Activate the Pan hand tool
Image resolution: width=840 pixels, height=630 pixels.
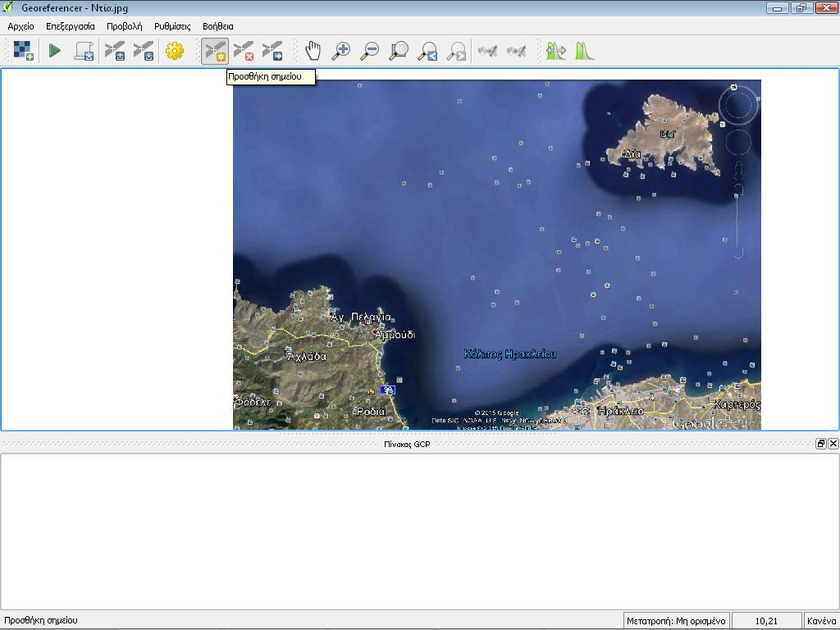click(x=313, y=51)
